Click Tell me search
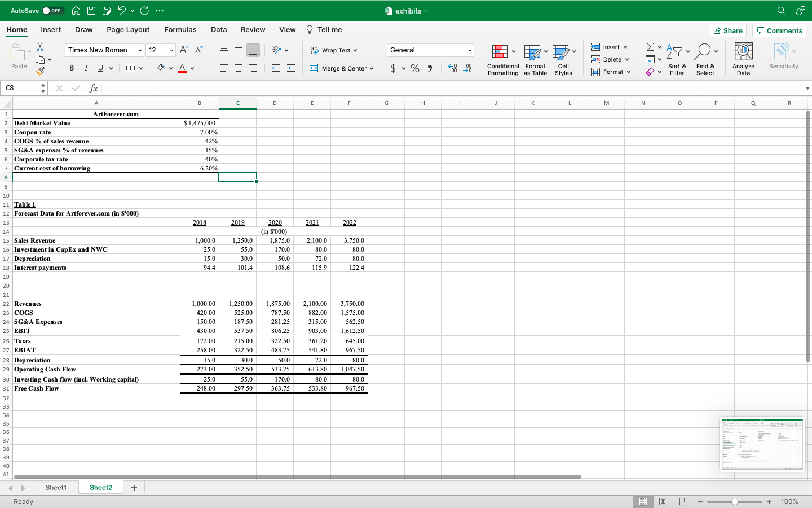 (x=324, y=30)
